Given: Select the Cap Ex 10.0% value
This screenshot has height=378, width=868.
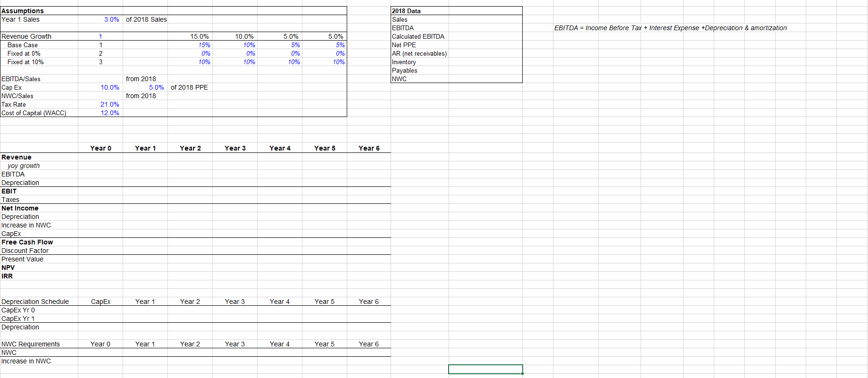Looking at the screenshot, I should (x=109, y=87).
